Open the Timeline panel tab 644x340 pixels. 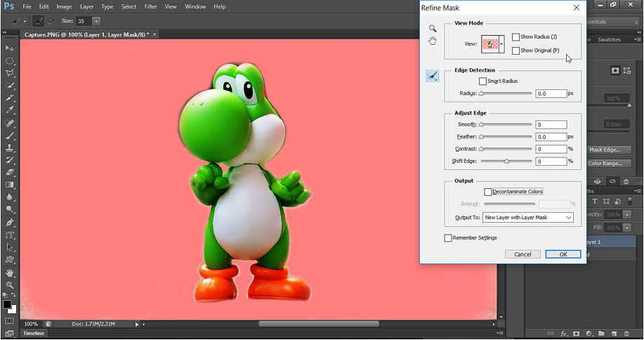(x=33, y=333)
